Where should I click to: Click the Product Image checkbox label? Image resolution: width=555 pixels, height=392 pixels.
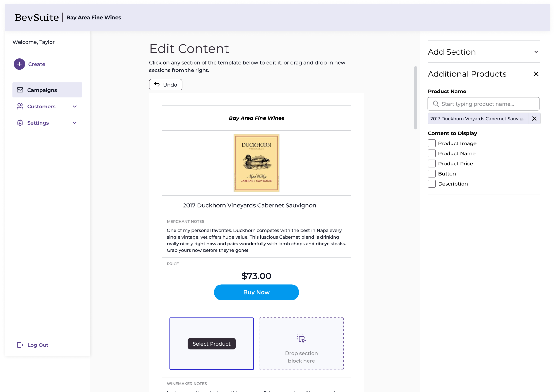click(x=457, y=143)
